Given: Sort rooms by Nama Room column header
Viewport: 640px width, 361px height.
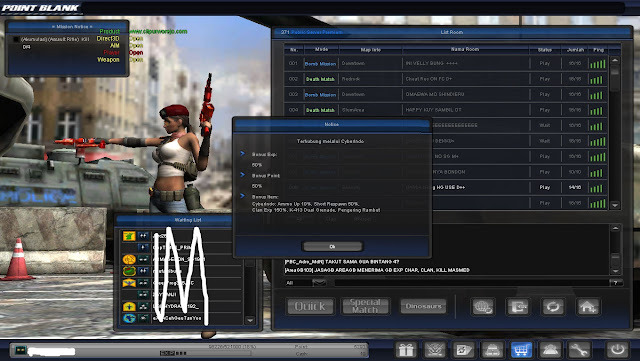Looking at the screenshot, I should tap(464, 49).
